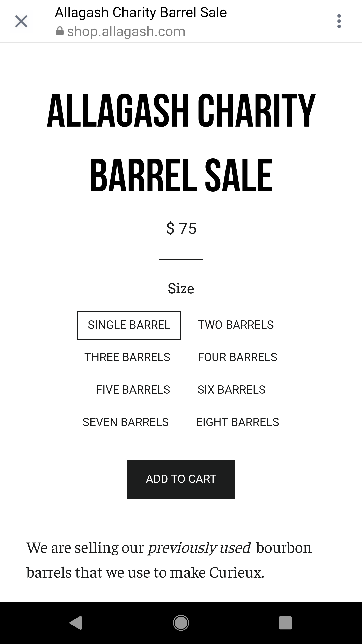Select the Six Barrels size

tap(232, 390)
